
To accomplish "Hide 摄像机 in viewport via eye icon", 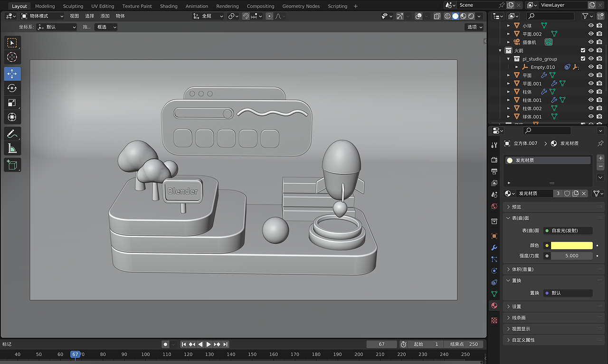I will coord(591,42).
